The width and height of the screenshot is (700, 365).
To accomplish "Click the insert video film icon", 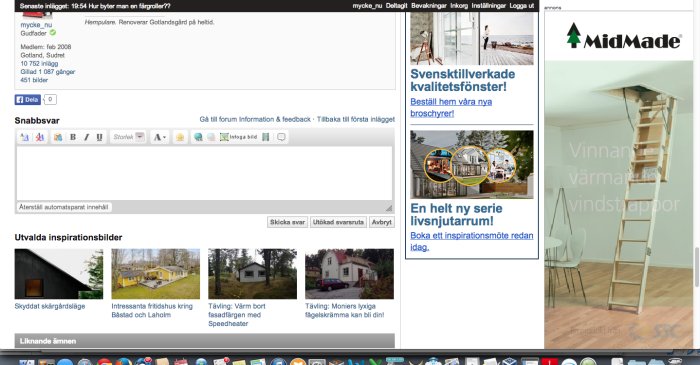I will click(x=266, y=137).
